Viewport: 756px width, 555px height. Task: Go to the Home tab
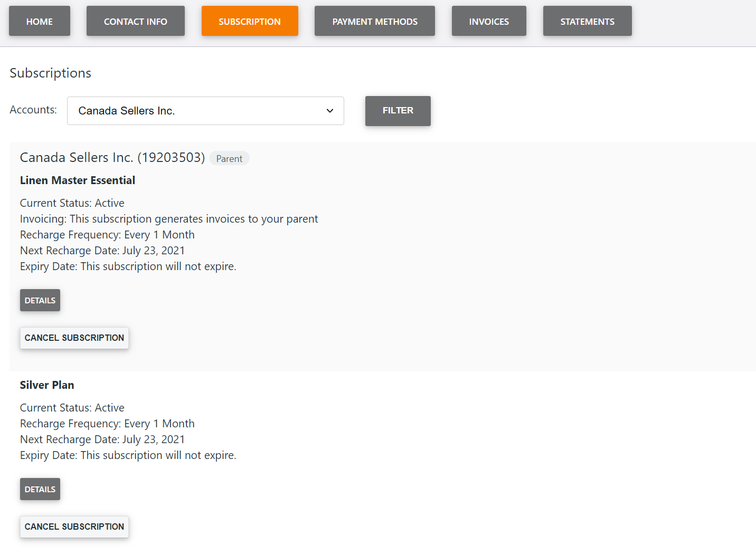click(x=40, y=21)
